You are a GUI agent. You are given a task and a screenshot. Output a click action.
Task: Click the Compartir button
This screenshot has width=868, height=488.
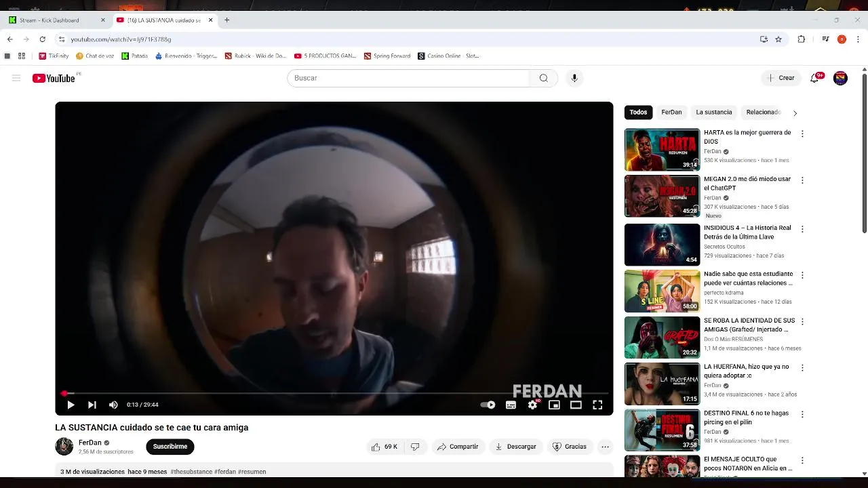[x=458, y=447]
